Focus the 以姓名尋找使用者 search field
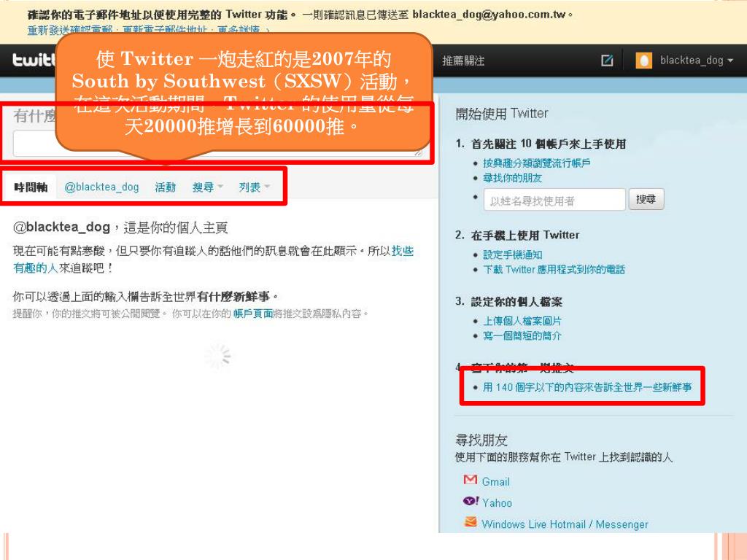Viewport: 747px width, 560px height. (554, 200)
